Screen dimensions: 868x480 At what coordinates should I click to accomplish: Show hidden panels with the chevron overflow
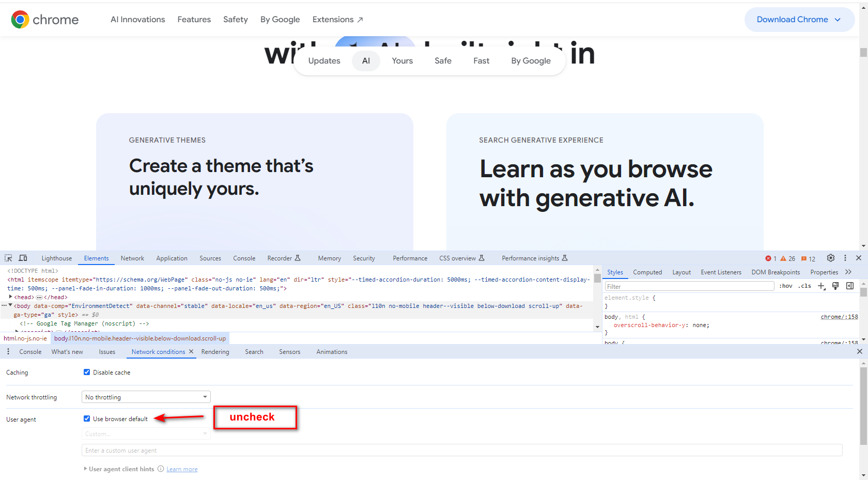[849, 272]
